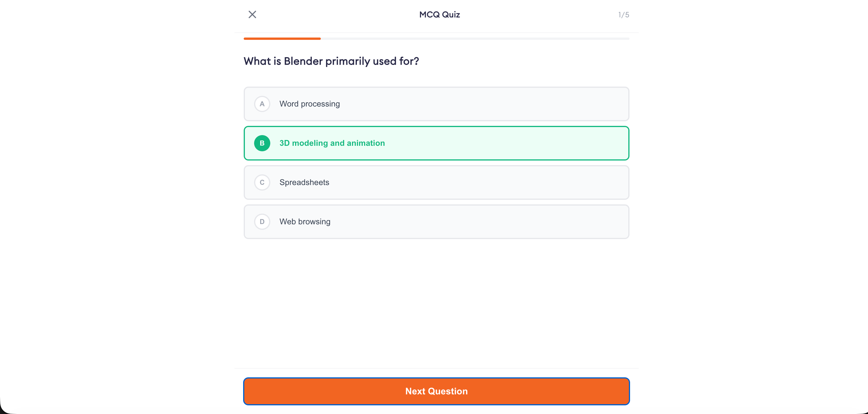Select the 'Web browsing' answer option
The image size is (868, 414).
click(x=436, y=222)
